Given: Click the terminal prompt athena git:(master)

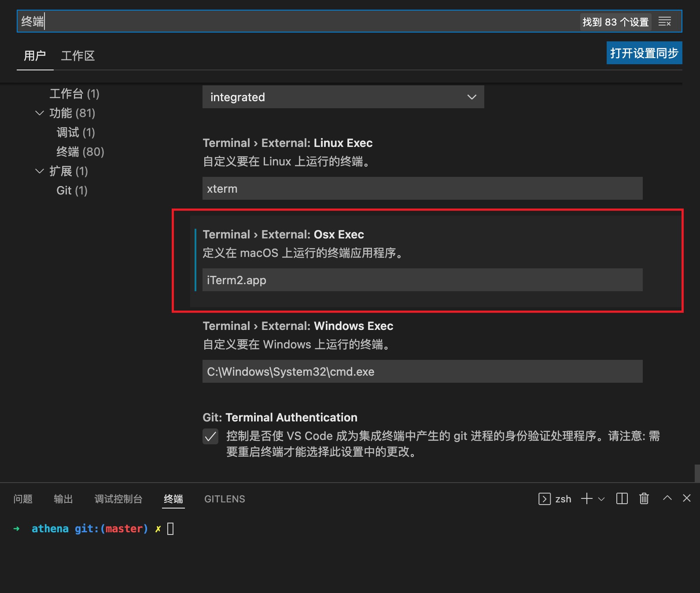Looking at the screenshot, I should 90,528.
